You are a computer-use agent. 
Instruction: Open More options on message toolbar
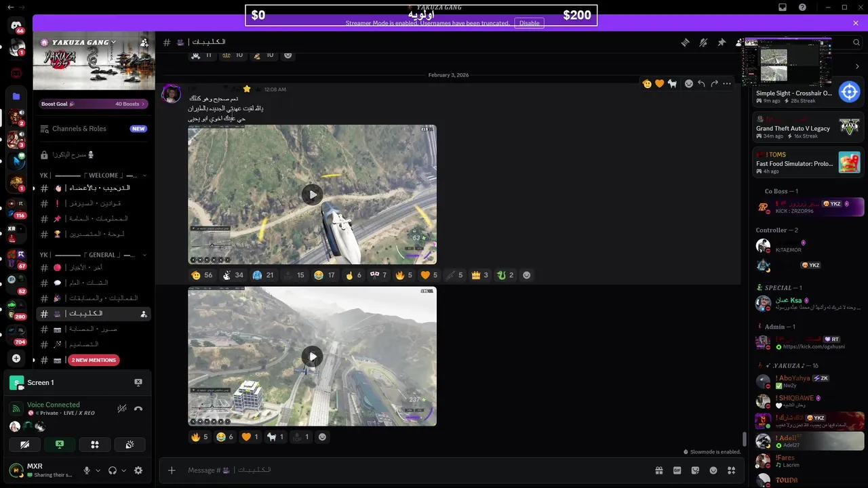tap(727, 84)
